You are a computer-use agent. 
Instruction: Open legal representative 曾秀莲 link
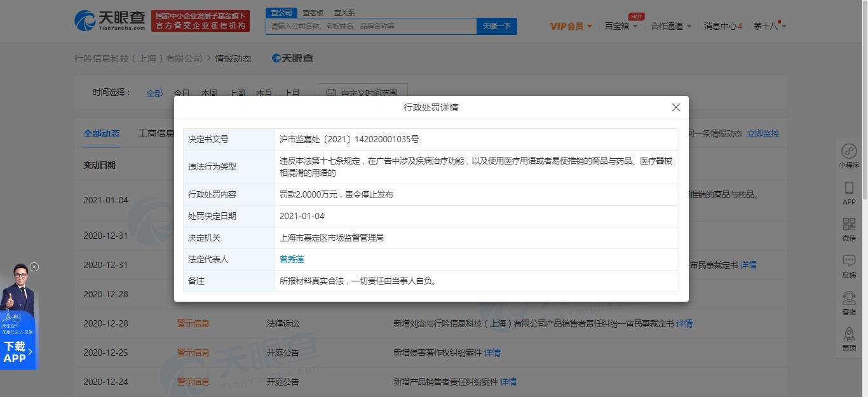click(x=292, y=259)
